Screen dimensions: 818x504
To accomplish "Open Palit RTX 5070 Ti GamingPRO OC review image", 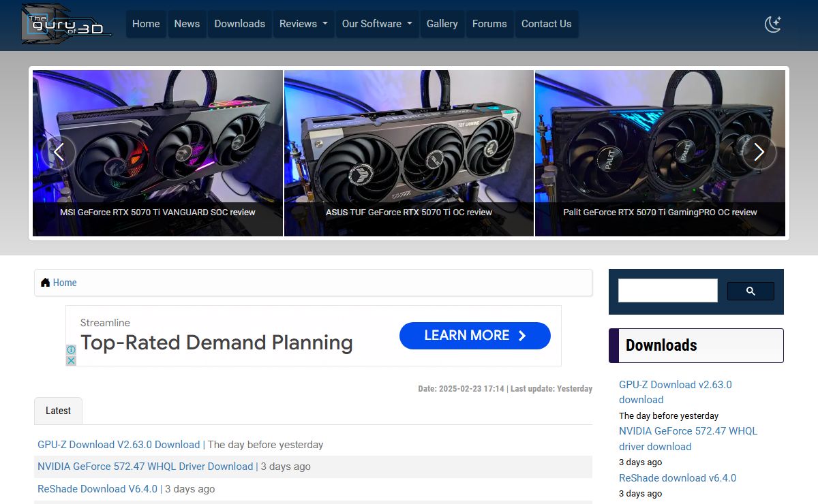I will click(x=660, y=153).
